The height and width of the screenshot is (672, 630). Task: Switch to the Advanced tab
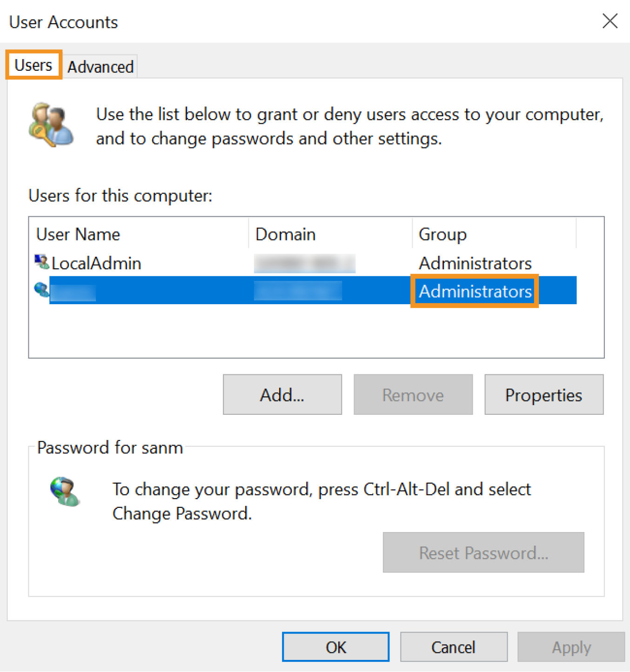tap(101, 67)
